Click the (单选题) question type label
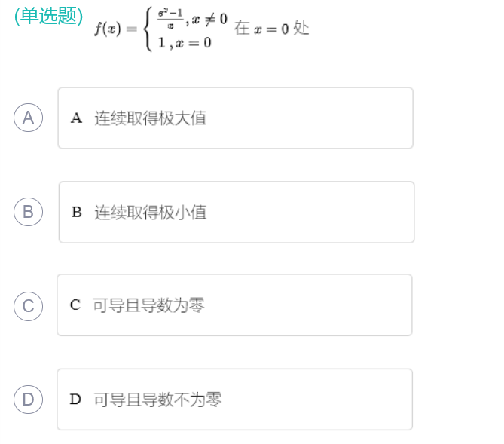This screenshot has width=504, height=444. tap(48, 17)
